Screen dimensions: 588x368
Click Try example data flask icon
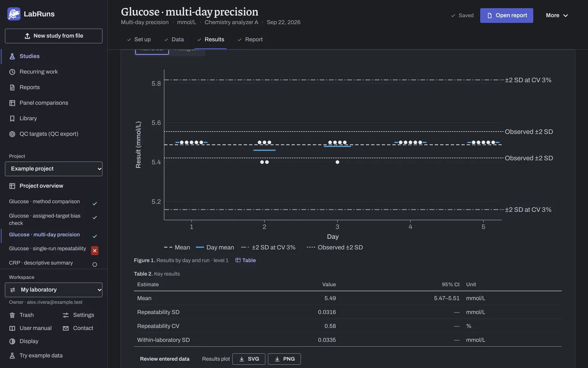click(x=12, y=355)
